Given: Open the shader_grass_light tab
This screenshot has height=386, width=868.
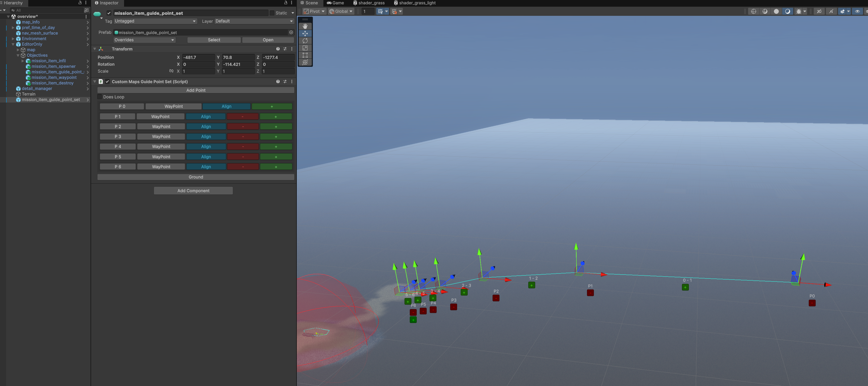Looking at the screenshot, I should pos(415,3).
